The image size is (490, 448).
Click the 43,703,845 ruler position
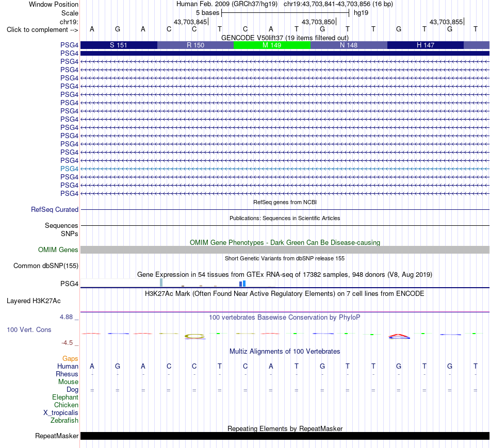tap(191, 22)
